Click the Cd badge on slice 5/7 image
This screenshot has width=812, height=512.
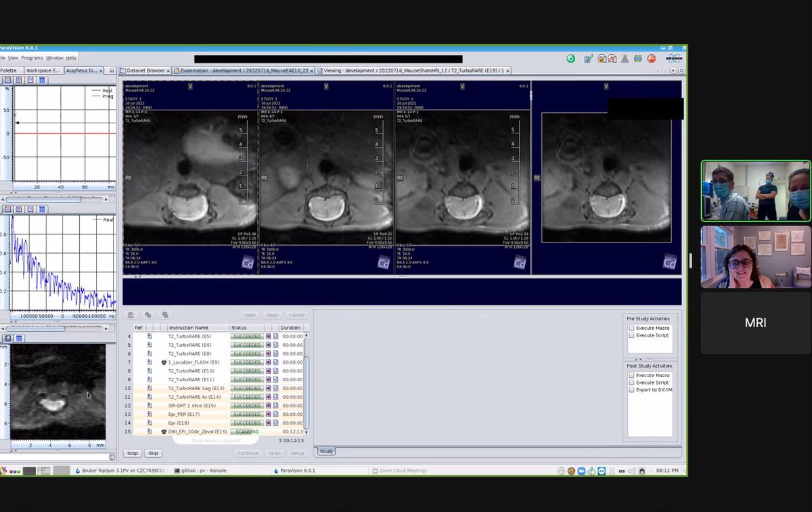click(520, 263)
